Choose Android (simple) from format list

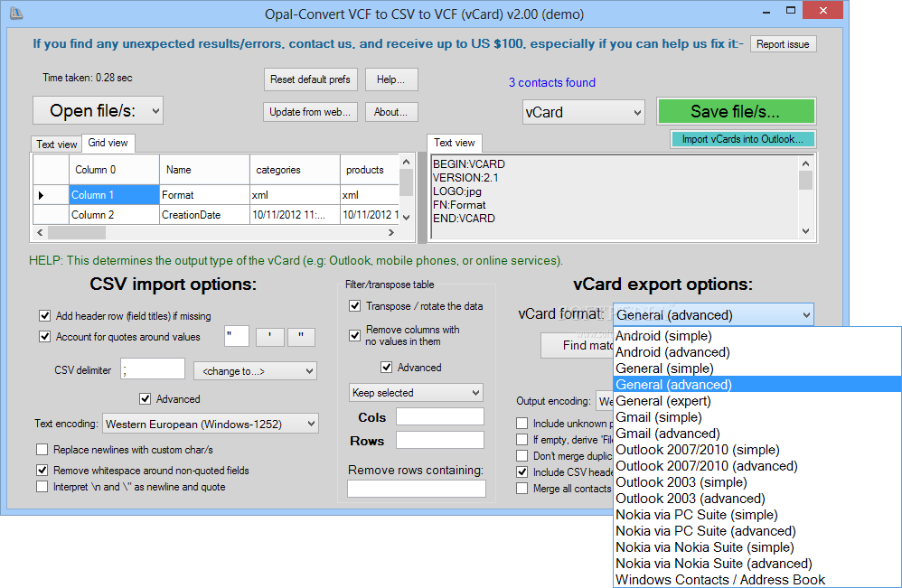point(757,336)
